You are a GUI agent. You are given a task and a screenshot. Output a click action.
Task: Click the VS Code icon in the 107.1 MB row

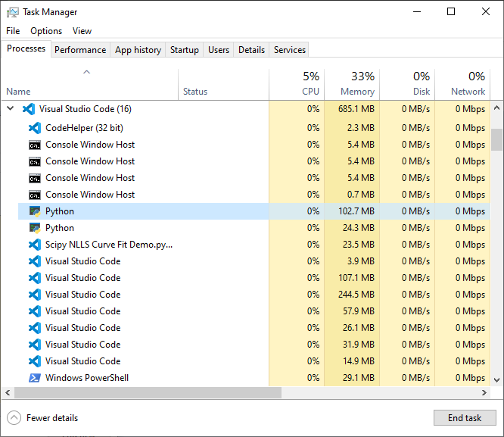point(35,278)
